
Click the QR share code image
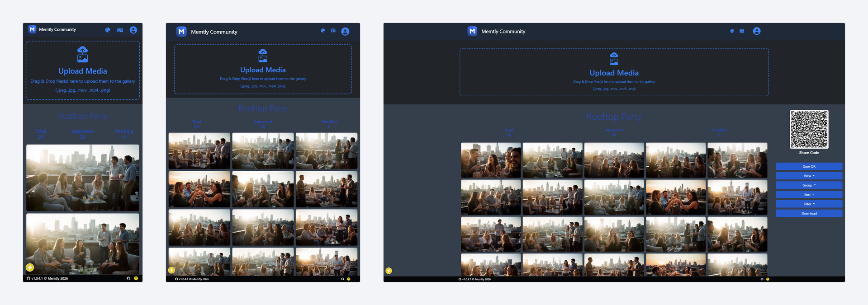[809, 129]
